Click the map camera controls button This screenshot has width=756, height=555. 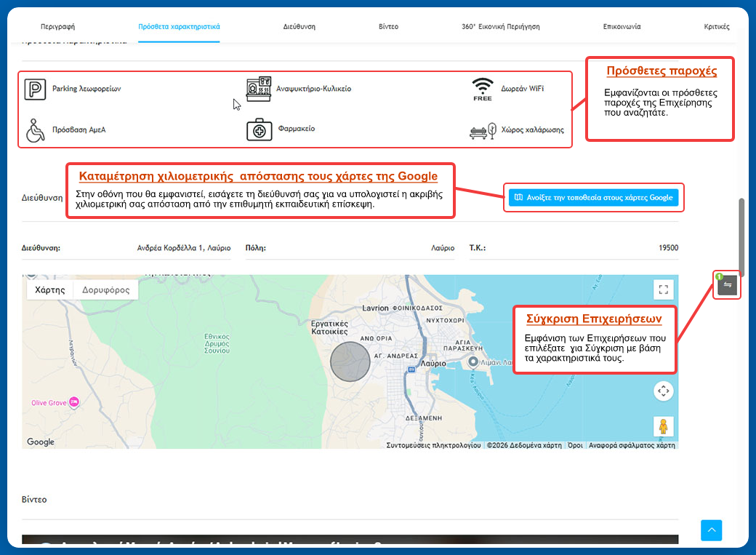664,391
